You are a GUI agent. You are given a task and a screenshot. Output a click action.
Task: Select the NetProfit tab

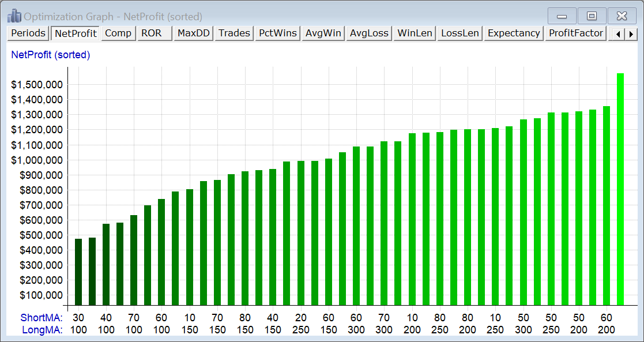click(x=76, y=33)
